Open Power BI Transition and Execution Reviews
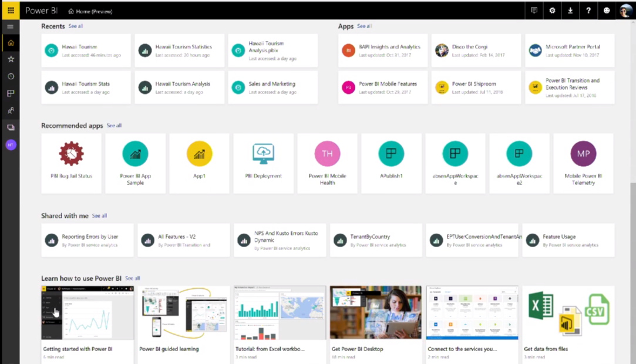The width and height of the screenshot is (636, 364). (x=570, y=87)
